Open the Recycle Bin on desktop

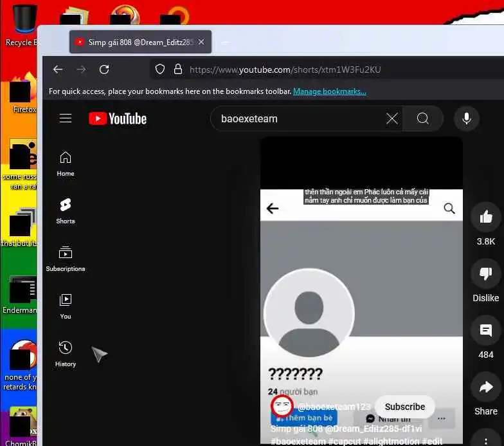tap(22, 24)
